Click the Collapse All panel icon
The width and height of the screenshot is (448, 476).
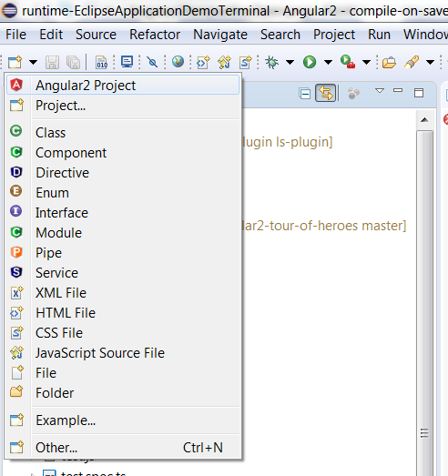coord(304,93)
